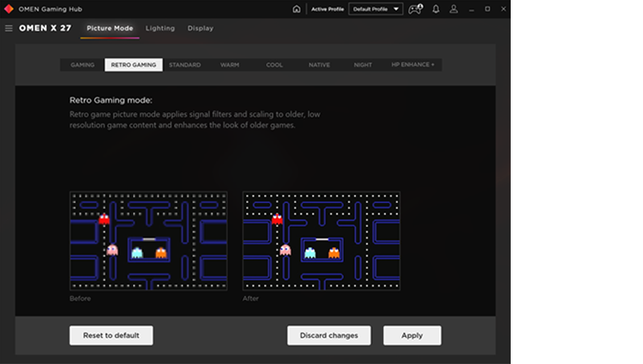Image resolution: width=643 pixels, height=364 pixels.
Task: Select the NATIVE picture mode
Action: coord(319,65)
